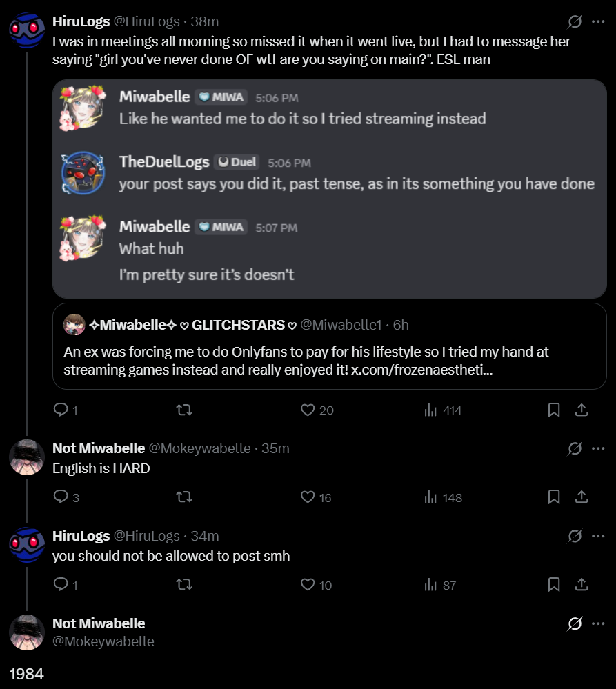Bookmark the 'English is HARD' reply
This screenshot has height=689, width=616.
click(x=553, y=497)
